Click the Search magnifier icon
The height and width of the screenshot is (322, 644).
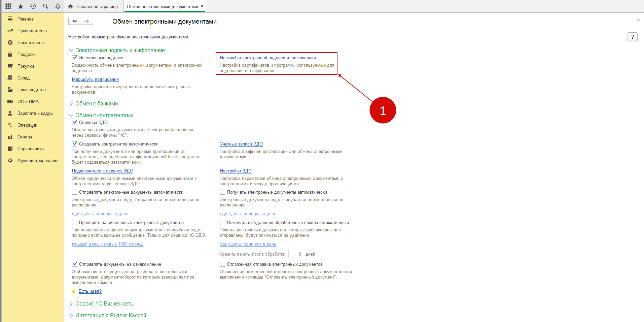click(x=45, y=6)
